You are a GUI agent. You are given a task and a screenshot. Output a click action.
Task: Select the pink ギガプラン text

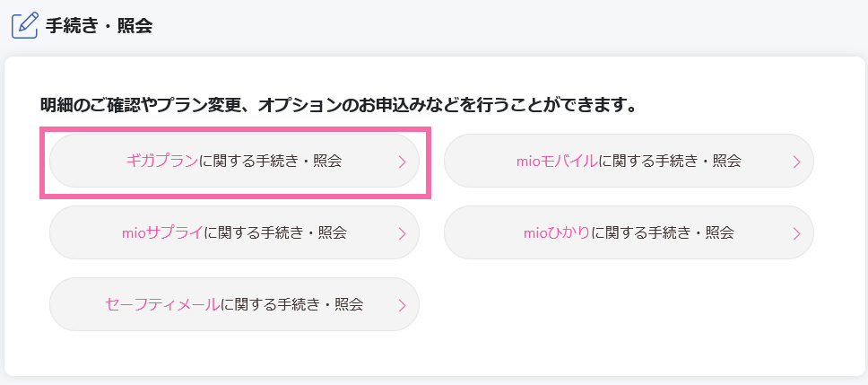(x=161, y=162)
